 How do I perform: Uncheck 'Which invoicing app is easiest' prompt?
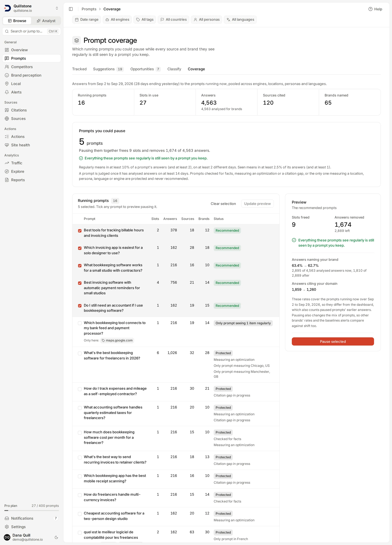pyautogui.click(x=80, y=248)
